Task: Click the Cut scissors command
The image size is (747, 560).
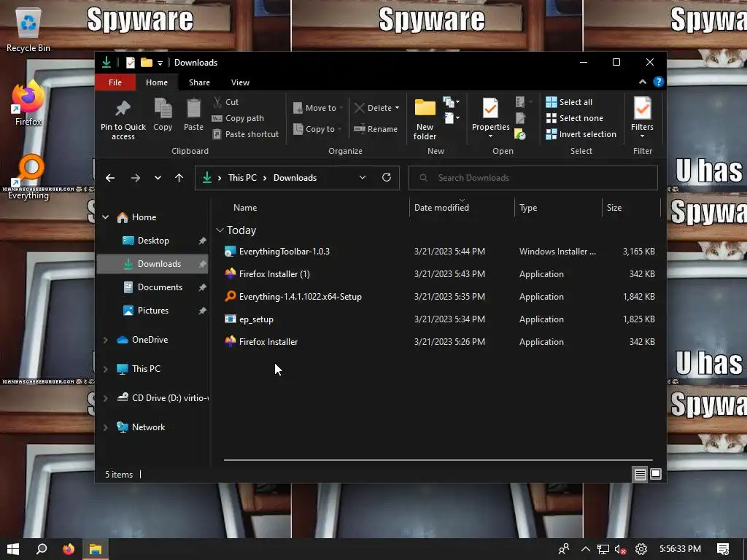Action: click(225, 102)
